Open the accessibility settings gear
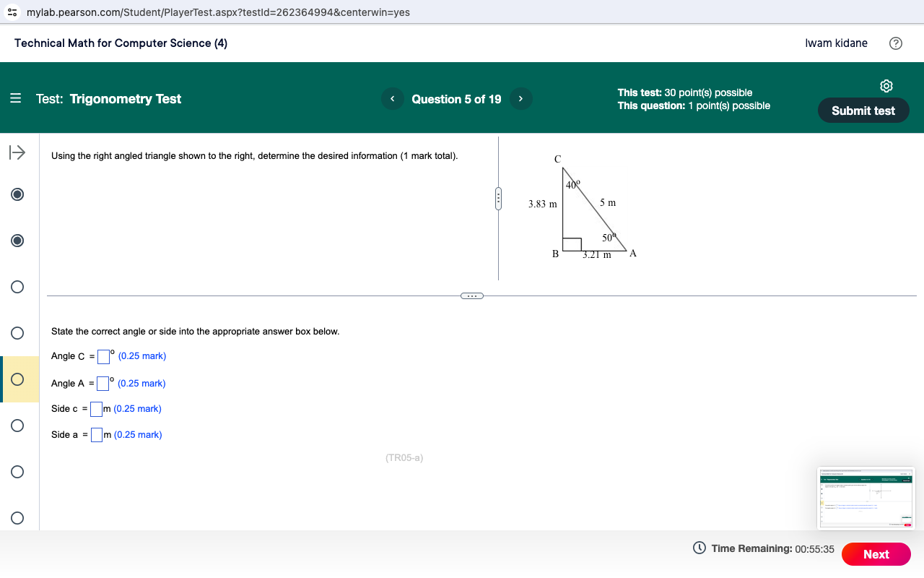 pos(886,85)
